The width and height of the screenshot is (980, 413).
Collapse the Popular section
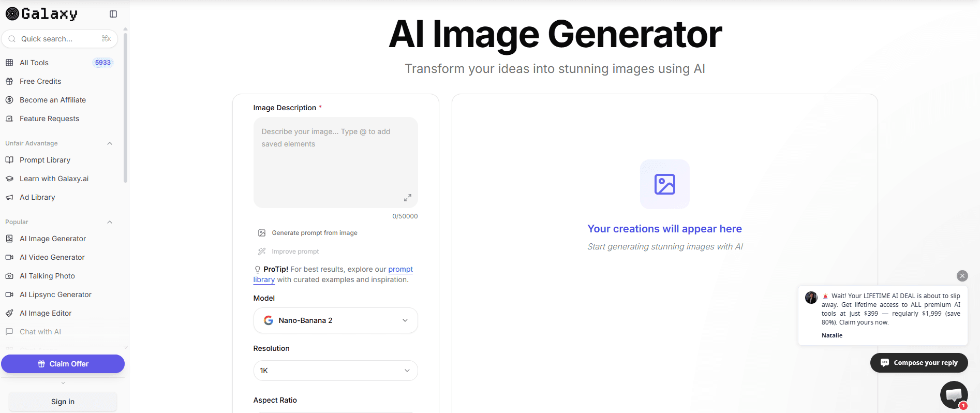pos(110,222)
